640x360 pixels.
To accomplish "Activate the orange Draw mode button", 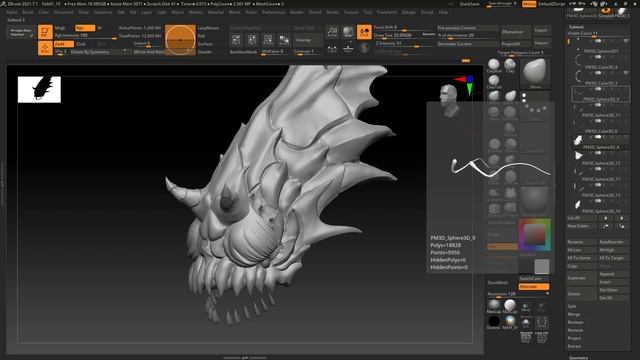I will pyautogui.click(x=45, y=48).
